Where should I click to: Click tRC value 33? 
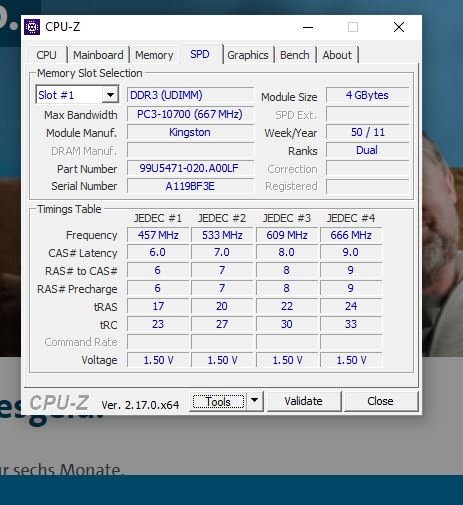(x=351, y=324)
